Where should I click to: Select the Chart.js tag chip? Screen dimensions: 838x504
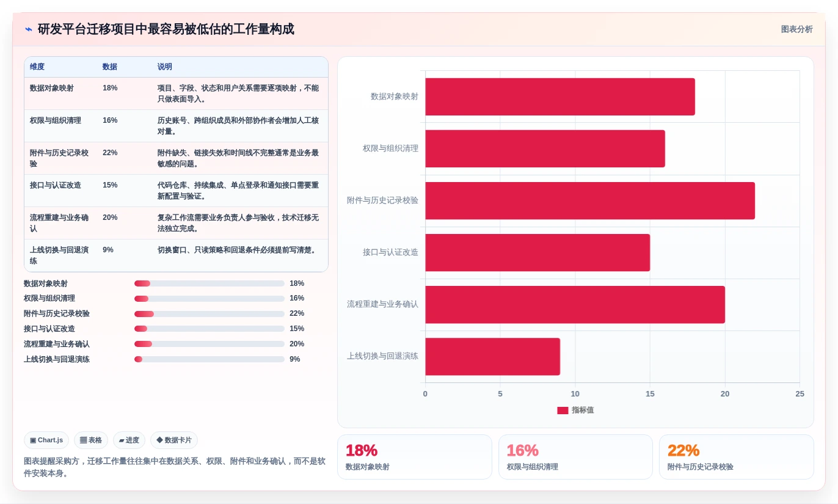[46, 440]
